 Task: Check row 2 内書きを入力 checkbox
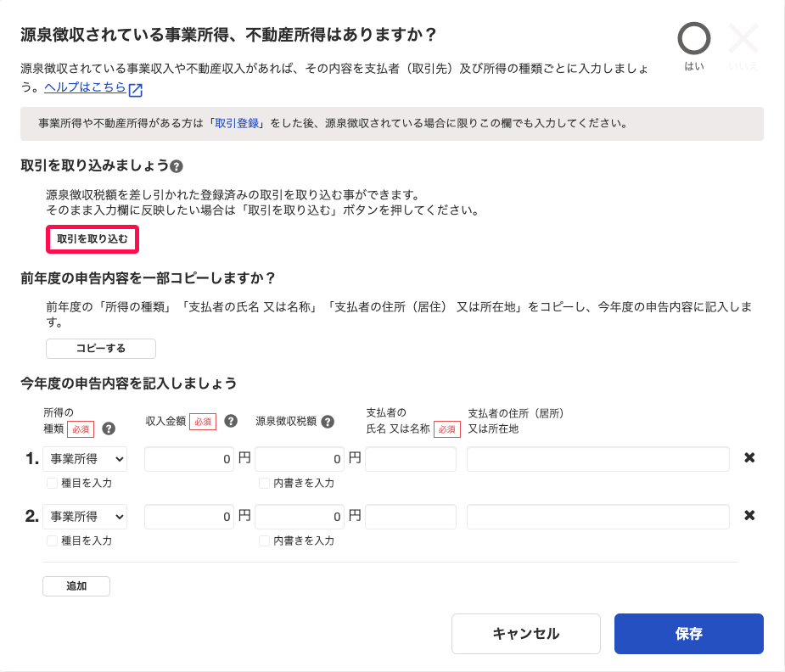tap(264, 540)
